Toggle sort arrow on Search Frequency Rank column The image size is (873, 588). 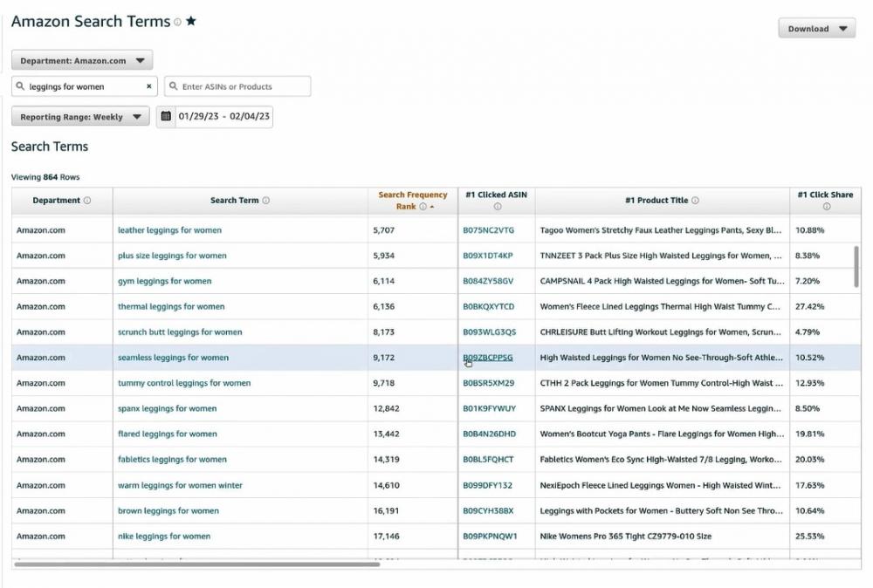point(432,207)
